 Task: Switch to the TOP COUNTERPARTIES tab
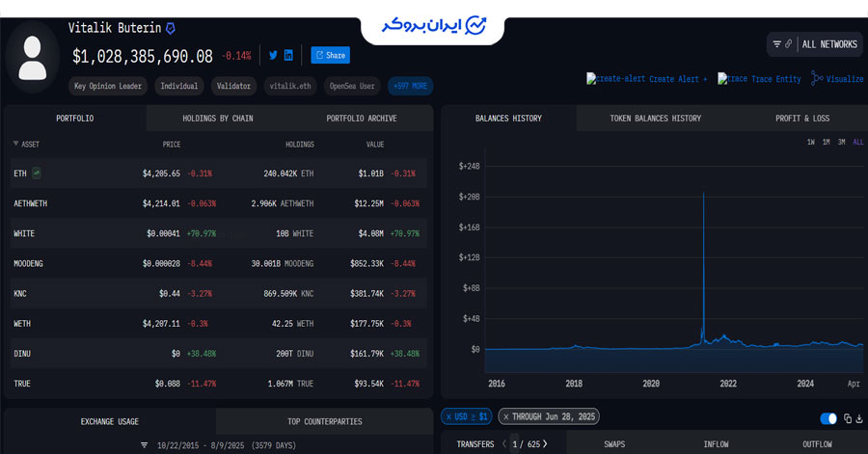(x=324, y=422)
